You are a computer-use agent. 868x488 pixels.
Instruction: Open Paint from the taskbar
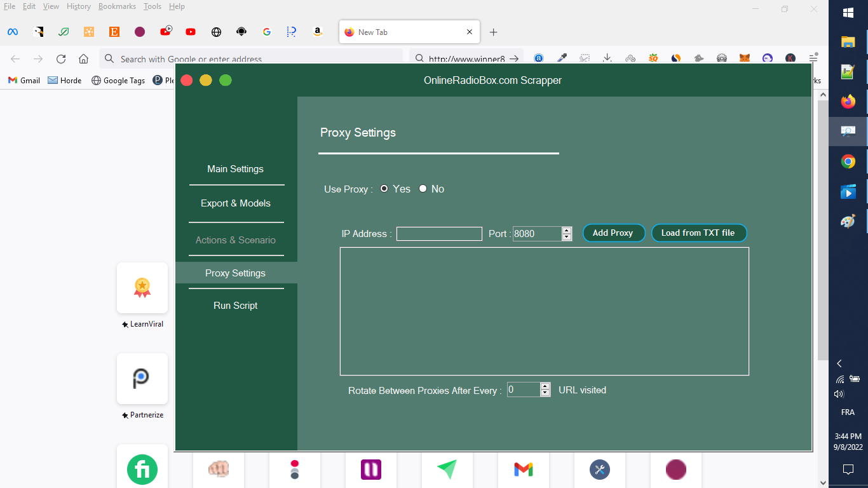(x=848, y=221)
